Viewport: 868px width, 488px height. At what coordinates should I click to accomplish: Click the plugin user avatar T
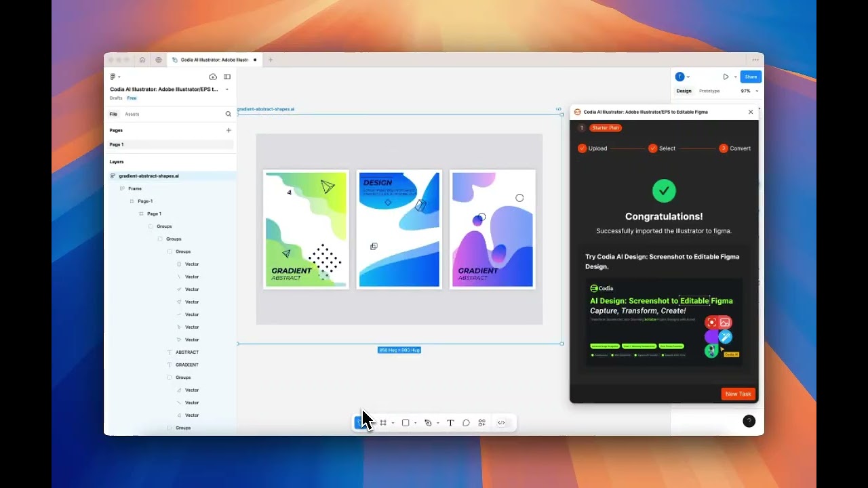582,127
